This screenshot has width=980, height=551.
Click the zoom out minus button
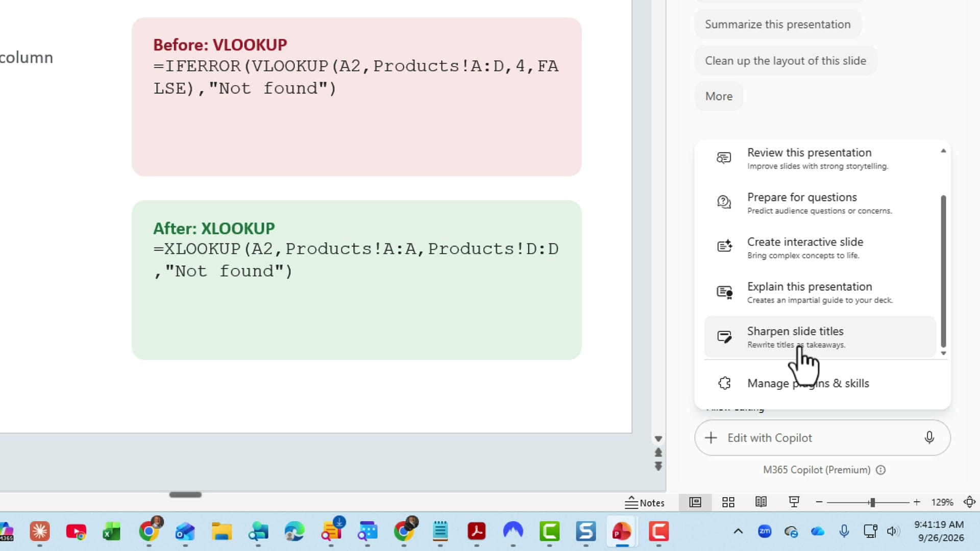coord(819,503)
